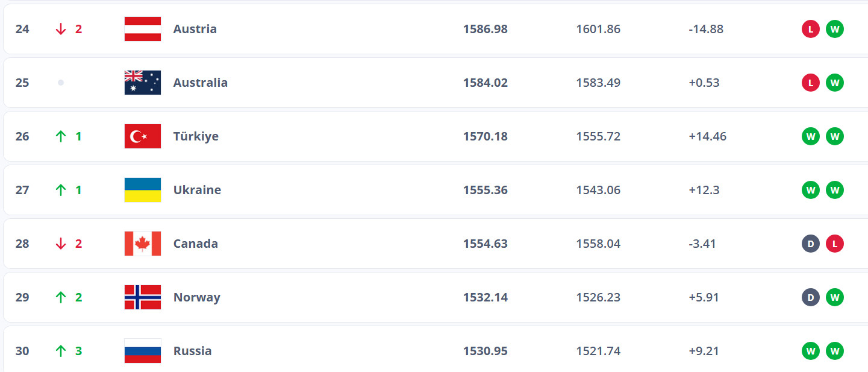The width and height of the screenshot is (868, 372).
Task: Click the Canada flag icon
Action: coord(143,244)
